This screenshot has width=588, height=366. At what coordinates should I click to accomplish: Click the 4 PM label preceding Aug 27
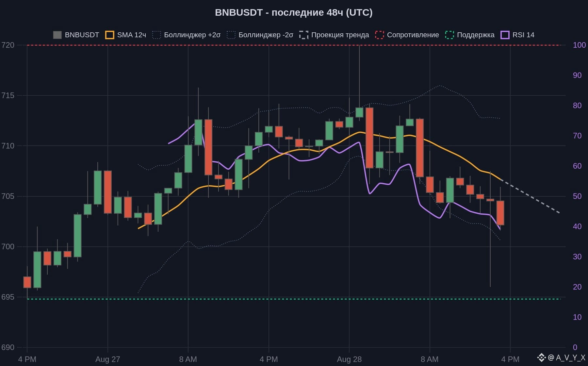coord(27,359)
